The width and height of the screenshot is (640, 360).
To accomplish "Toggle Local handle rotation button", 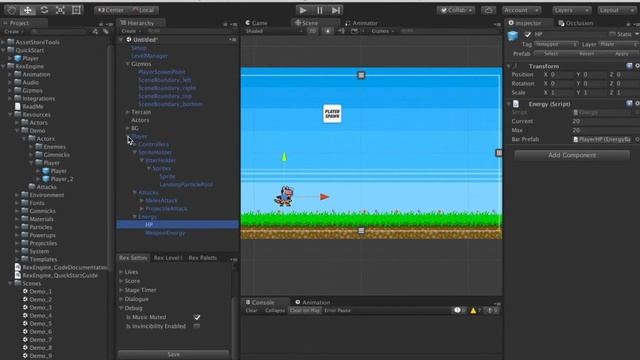I will (x=143, y=10).
